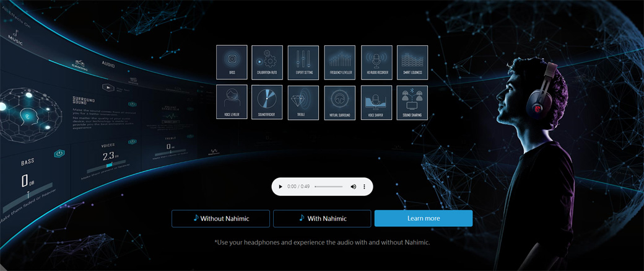This screenshot has width=644, height=271.
Task: Click the audio player seek bar
Action: pyautogui.click(x=329, y=187)
